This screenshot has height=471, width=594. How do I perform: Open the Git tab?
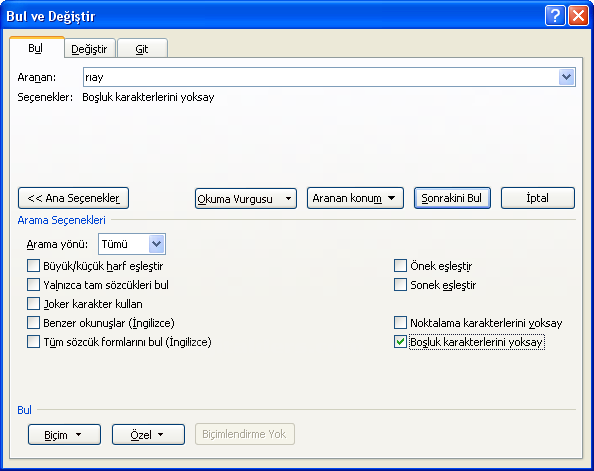point(142,49)
